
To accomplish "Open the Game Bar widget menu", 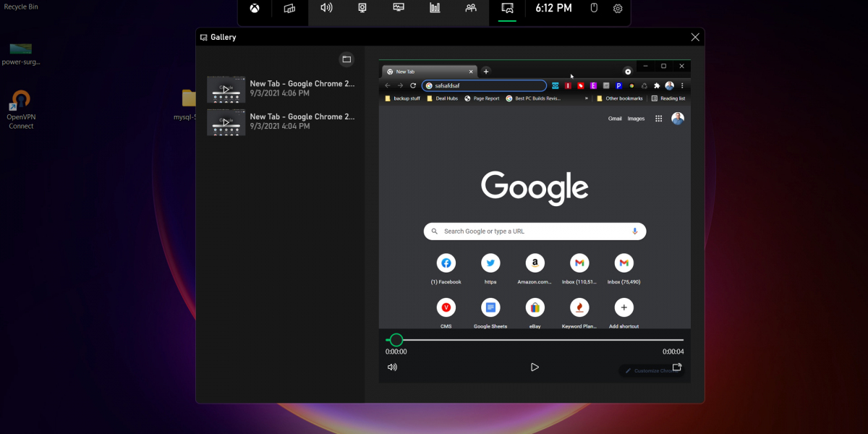I will tap(290, 9).
